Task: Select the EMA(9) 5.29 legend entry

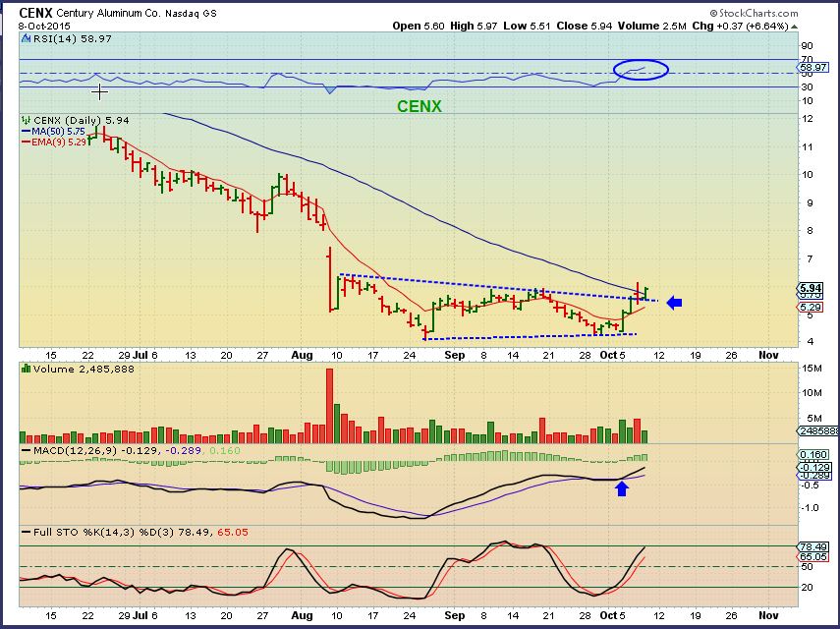Action: [x=59, y=143]
